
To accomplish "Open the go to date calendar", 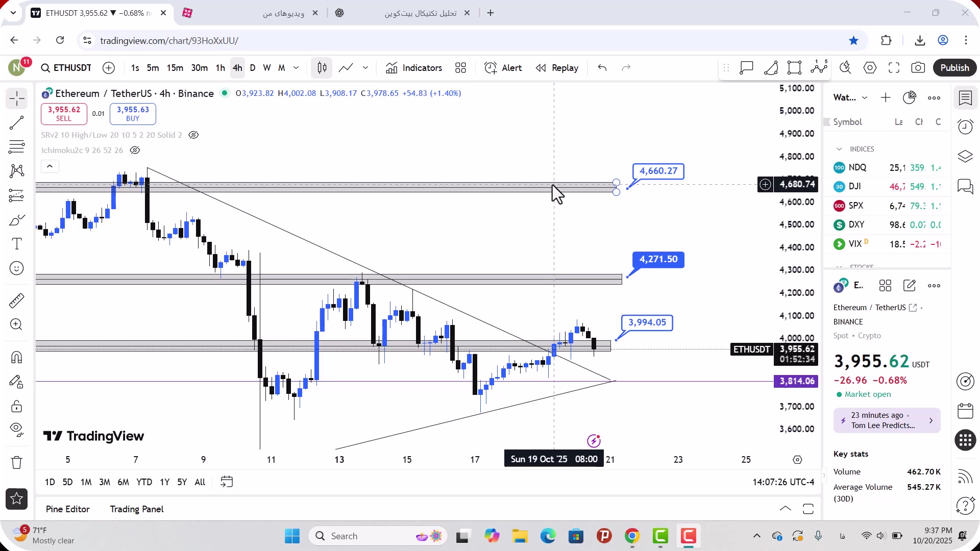I will 227,482.
